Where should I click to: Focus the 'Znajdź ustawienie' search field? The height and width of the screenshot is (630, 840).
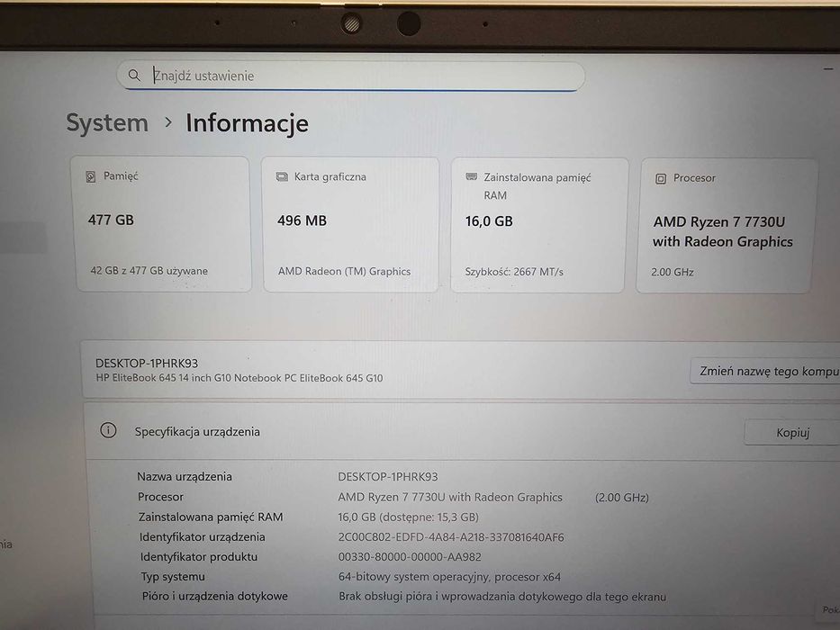coord(351,76)
